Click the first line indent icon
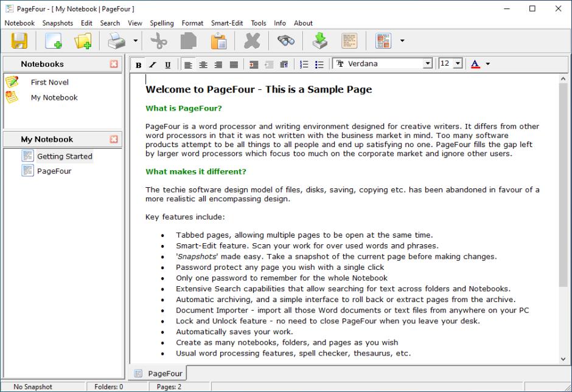The width and height of the screenshot is (572, 392). coord(284,65)
